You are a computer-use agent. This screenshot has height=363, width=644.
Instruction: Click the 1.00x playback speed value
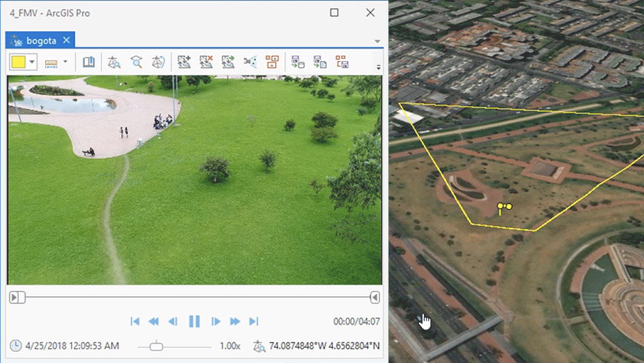pyautogui.click(x=230, y=346)
